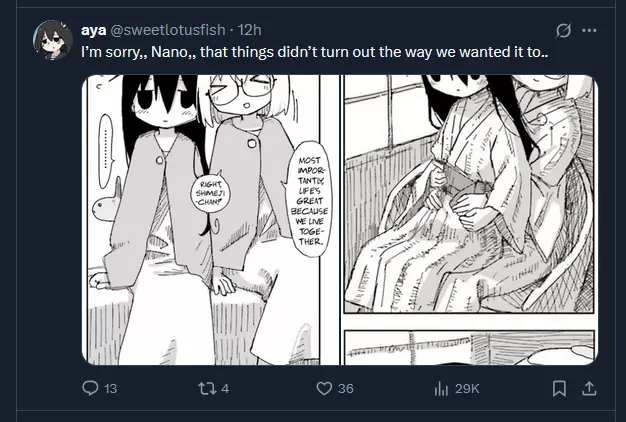The width and height of the screenshot is (626, 422).
Task: Open the 12h timestamp link
Action: click(250, 30)
